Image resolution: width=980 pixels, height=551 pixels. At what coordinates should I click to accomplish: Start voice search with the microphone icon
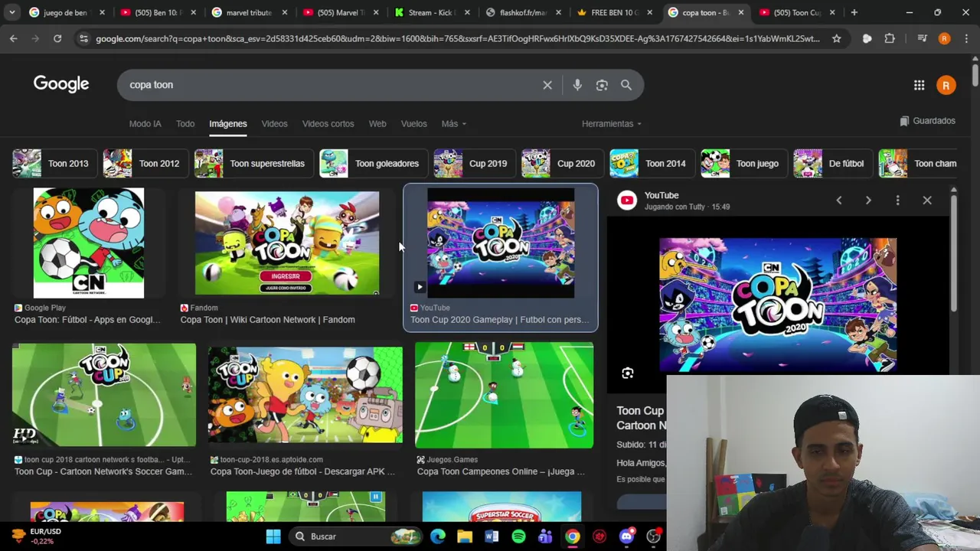point(577,85)
